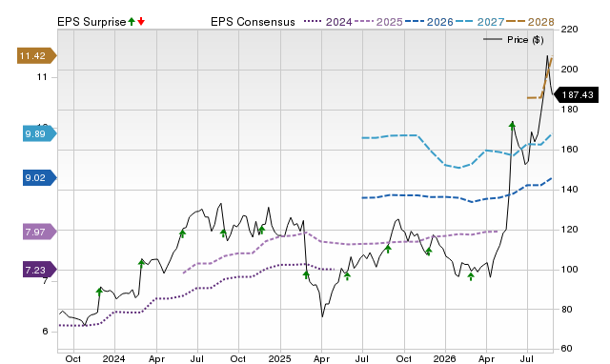Screen dimensions: 610x364
Task: Click the 2027 legend entry
Action: pyautogui.click(x=479, y=22)
